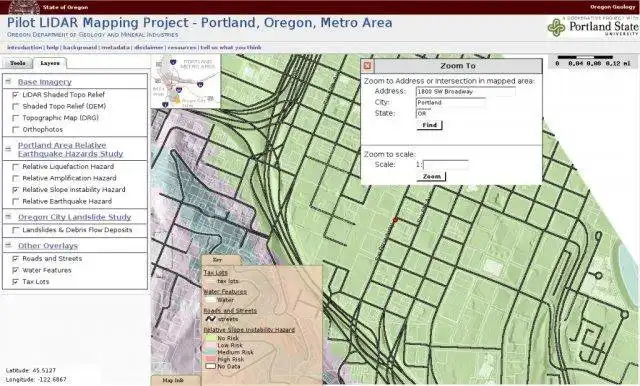
Task: Collapse Oregon City Landslide Study group
Action: coord(8,217)
